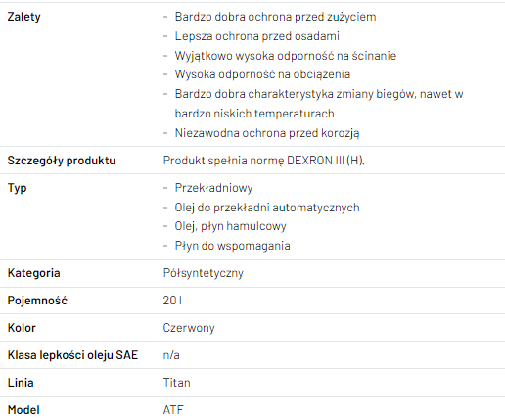505x420 pixels.
Task: Click 'Produkt spełnia normę DEXRON III (H).' text
Action: [263, 161]
